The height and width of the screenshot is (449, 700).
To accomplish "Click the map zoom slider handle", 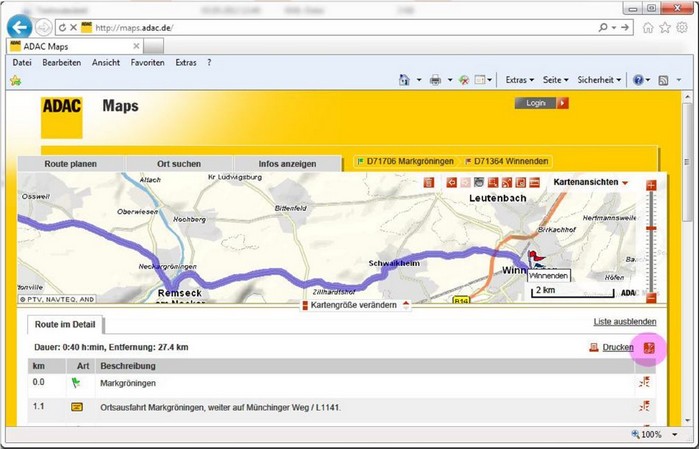I will coord(651,228).
